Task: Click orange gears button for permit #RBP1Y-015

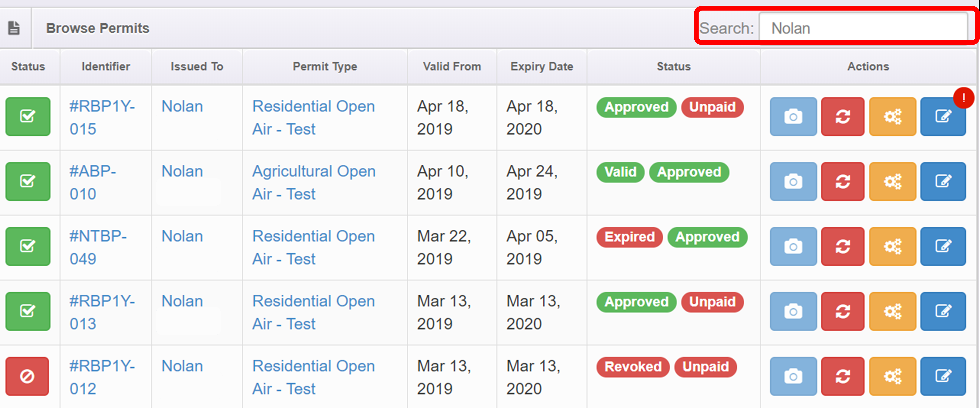Action: point(892,116)
